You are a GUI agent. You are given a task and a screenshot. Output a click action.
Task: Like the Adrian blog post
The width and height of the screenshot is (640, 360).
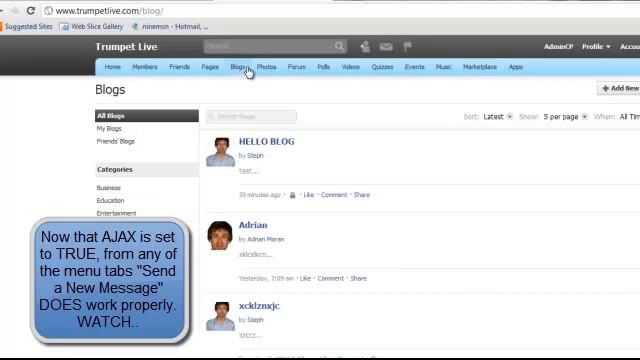click(305, 278)
